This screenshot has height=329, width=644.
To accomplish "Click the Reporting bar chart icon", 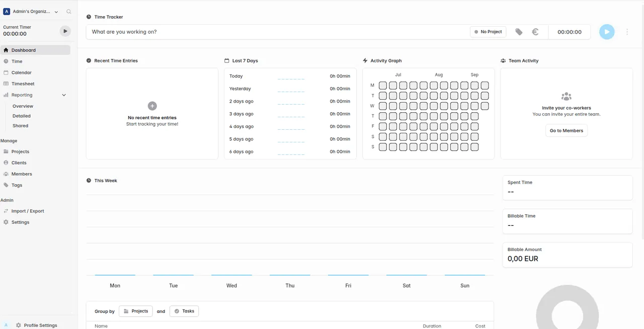I will [x=6, y=95].
